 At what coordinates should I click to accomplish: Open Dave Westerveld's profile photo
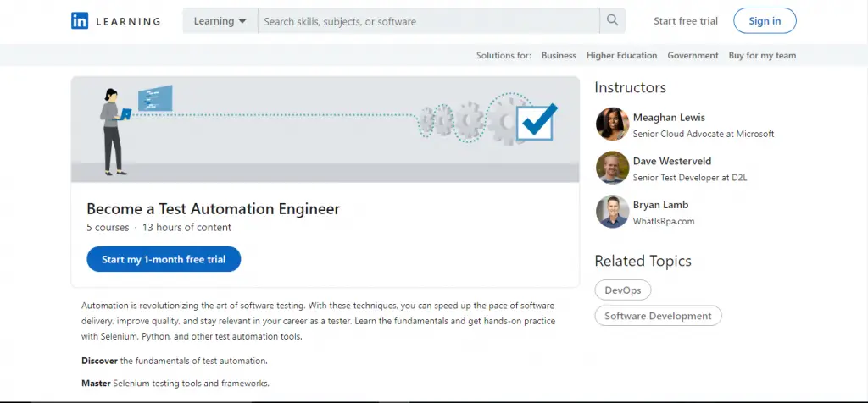[612, 168]
